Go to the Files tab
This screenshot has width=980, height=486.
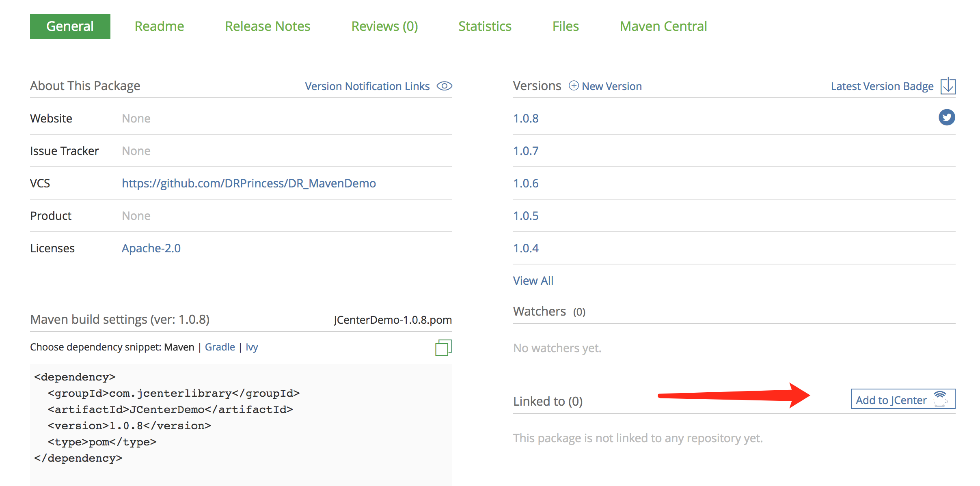(566, 26)
